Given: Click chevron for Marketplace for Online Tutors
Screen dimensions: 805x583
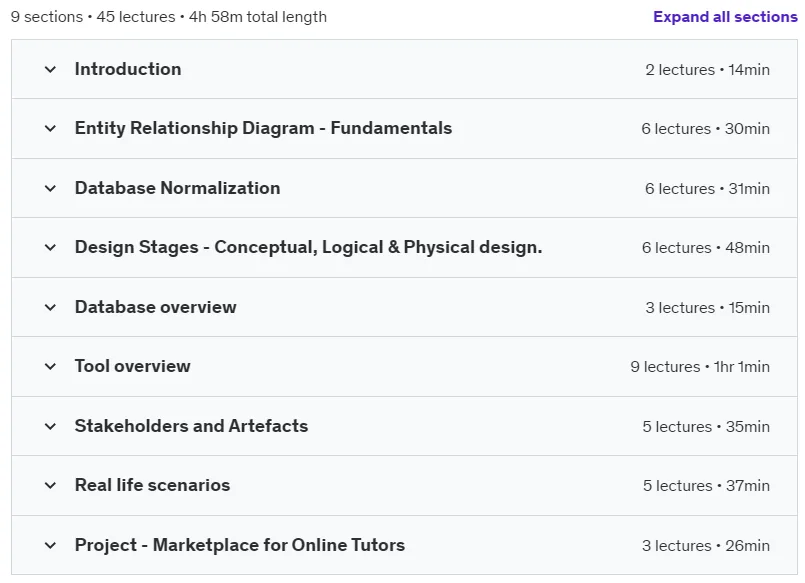Looking at the screenshot, I should pyautogui.click(x=50, y=546).
